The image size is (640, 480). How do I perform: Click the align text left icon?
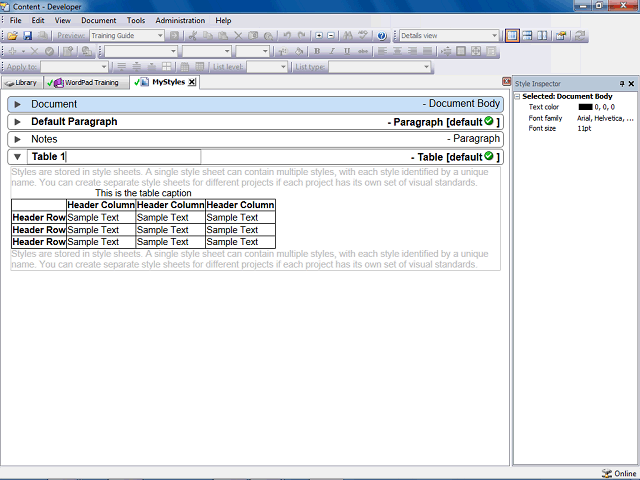pos(382,51)
